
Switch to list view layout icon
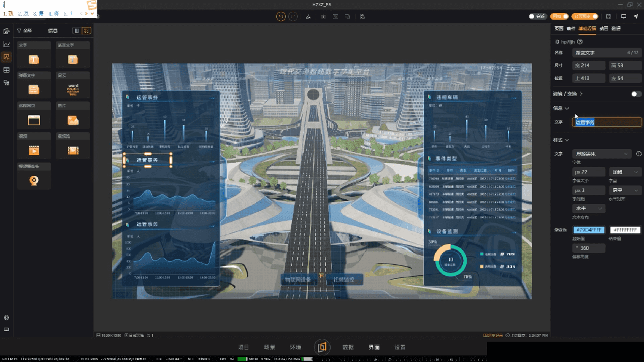77,31
